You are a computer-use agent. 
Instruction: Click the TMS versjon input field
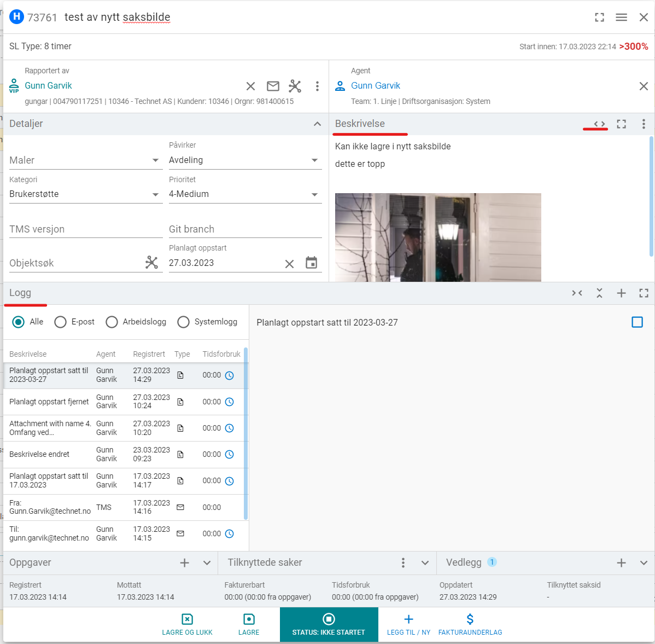tap(86, 229)
